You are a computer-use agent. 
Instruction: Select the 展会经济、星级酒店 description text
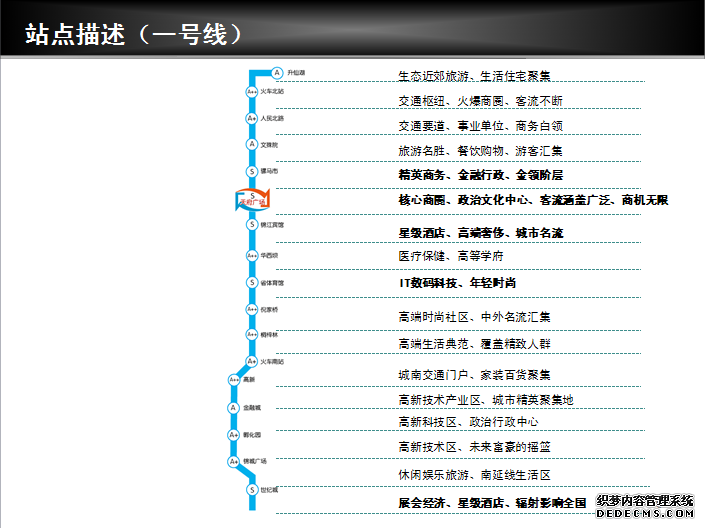[x=492, y=502]
